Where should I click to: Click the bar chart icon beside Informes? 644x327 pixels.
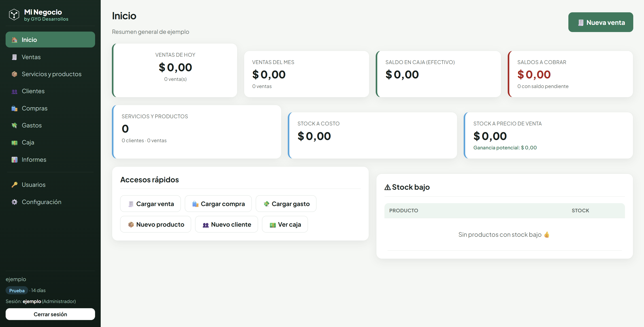pyautogui.click(x=15, y=160)
